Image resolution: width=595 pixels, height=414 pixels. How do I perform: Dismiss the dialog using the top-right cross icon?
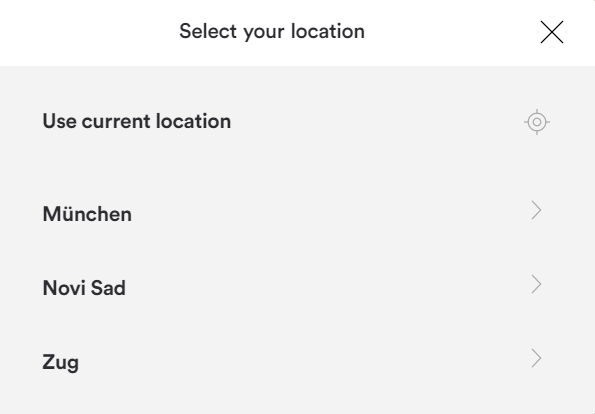tap(552, 32)
